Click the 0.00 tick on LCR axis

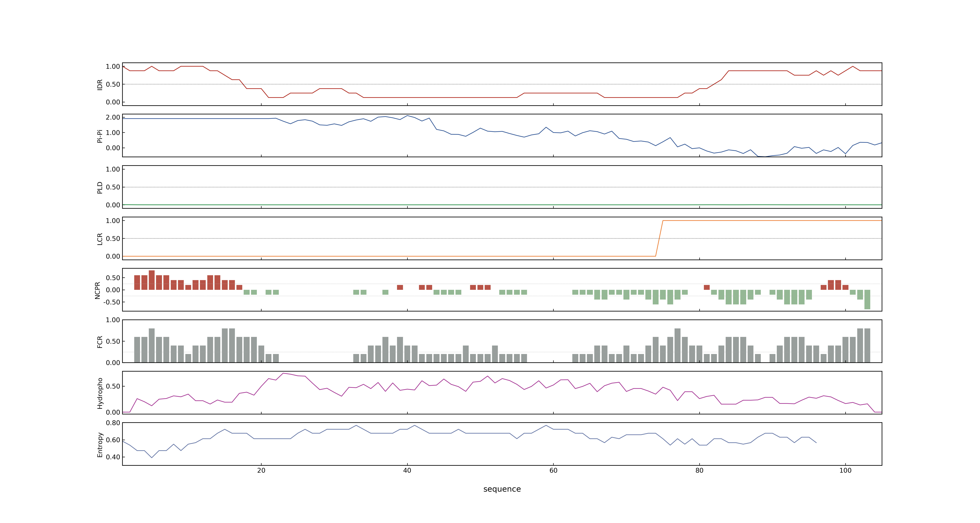(113, 256)
